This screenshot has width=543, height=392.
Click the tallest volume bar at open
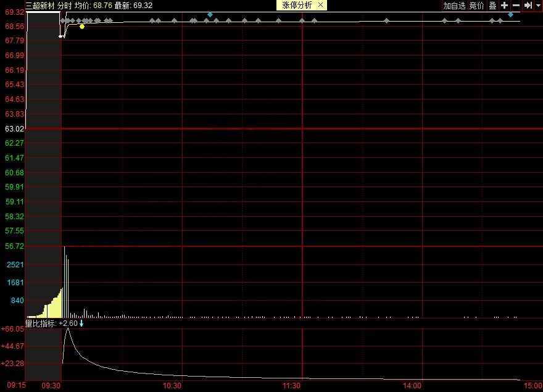[x=64, y=281]
